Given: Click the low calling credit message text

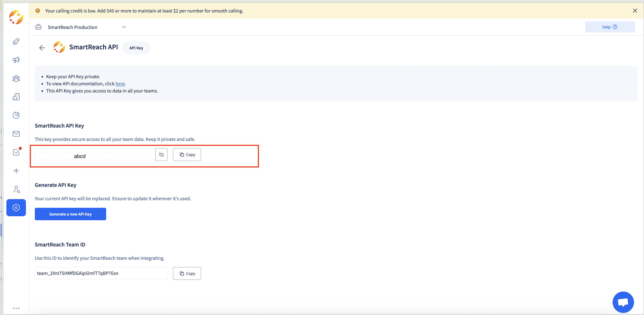Looking at the screenshot, I should coord(144,11).
